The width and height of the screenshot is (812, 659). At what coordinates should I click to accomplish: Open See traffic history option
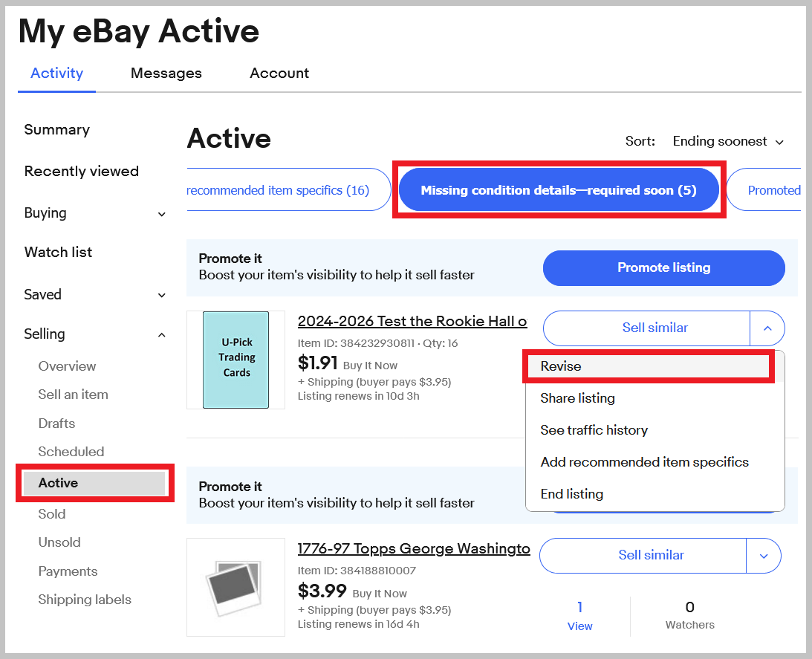coord(594,430)
